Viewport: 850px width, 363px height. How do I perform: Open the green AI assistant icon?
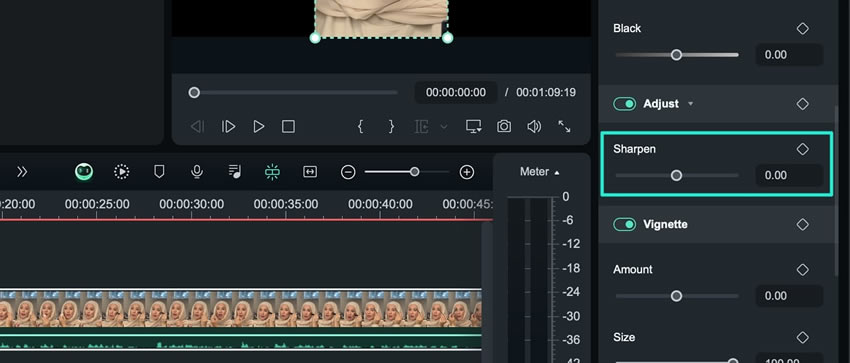click(x=84, y=172)
